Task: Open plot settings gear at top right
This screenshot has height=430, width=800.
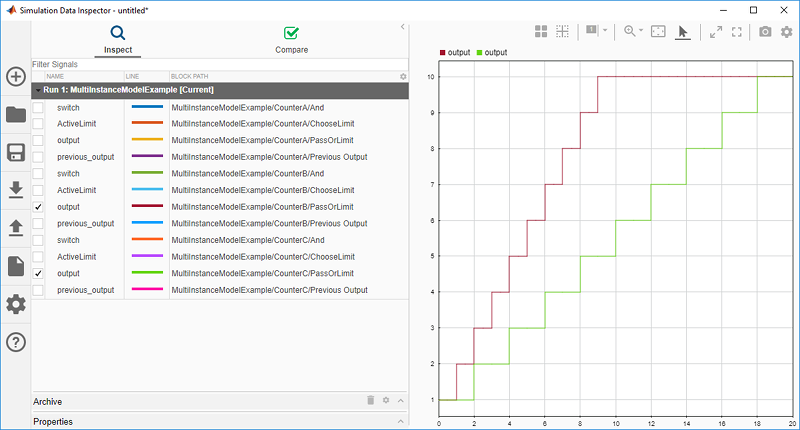Action: click(x=787, y=32)
